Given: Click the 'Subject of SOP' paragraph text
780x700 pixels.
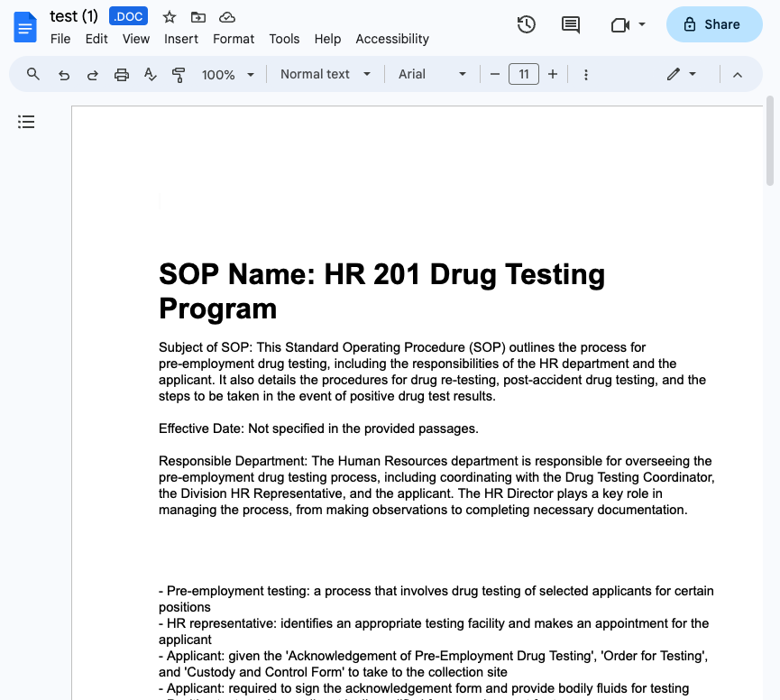Looking at the screenshot, I should click(x=432, y=372).
